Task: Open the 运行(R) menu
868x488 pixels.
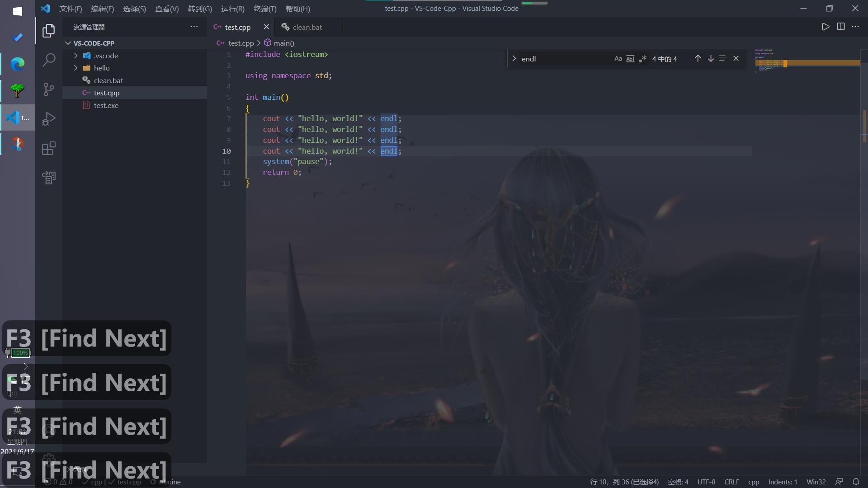Action: click(x=232, y=9)
